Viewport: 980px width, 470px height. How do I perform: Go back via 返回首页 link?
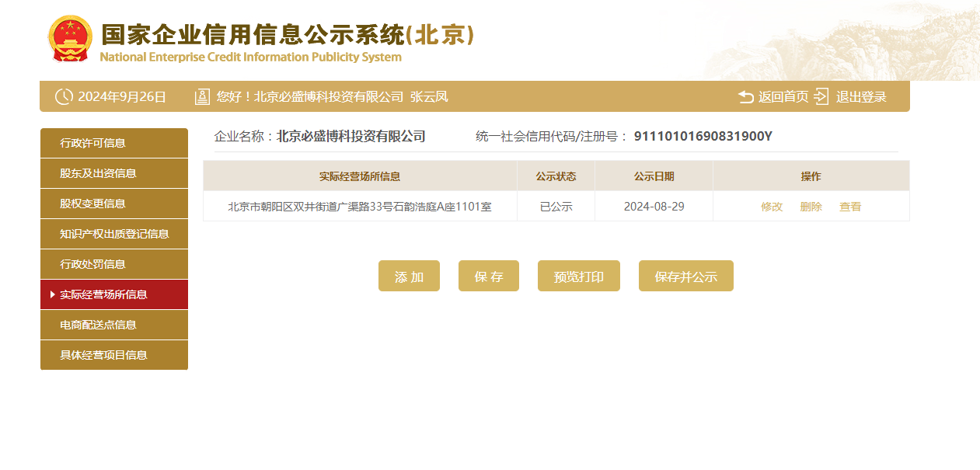point(783,97)
